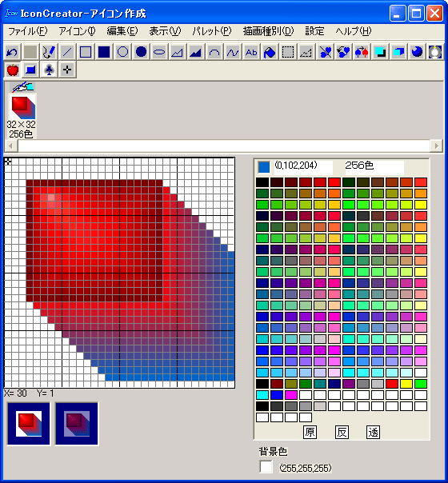Select the outlined polygon tool
This screenshot has width=448, height=483.
[178, 52]
